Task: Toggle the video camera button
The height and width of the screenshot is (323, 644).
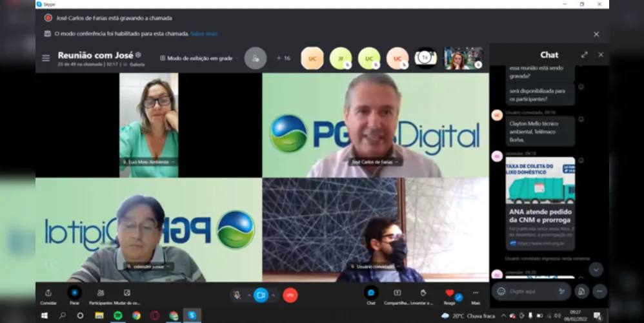Action: pyautogui.click(x=261, y=295)
